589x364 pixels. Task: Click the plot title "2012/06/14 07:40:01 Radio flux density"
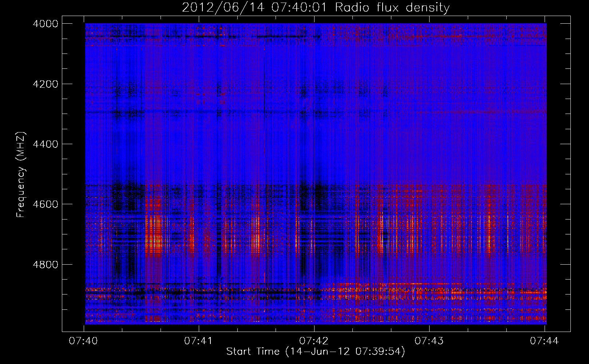click(x=316, y=8)
